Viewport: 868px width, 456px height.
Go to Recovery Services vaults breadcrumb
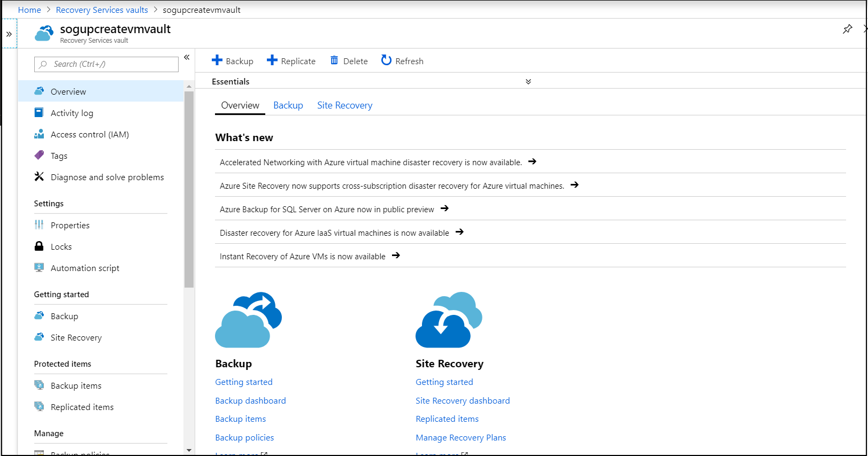(102, 10)
